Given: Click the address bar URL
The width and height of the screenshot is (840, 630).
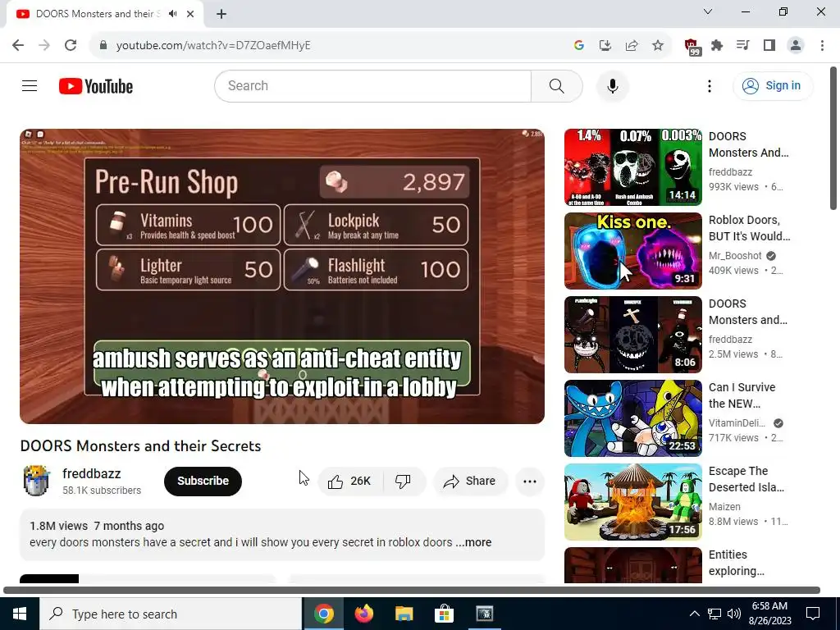Looking at the screenshot, I should click(213, 45).
